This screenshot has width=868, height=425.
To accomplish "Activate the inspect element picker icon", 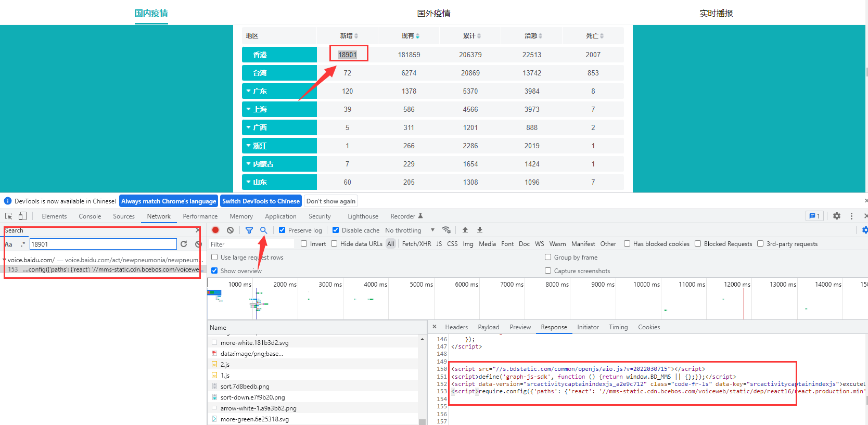I will point(8,216).
